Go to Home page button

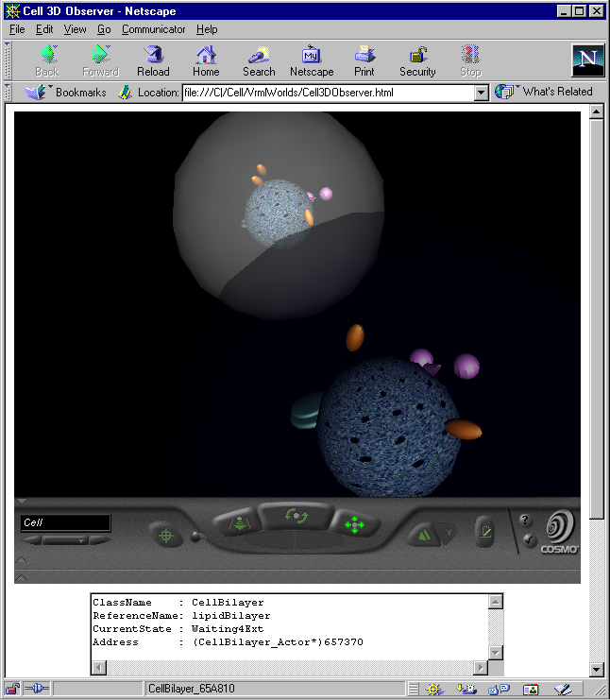click(206, 60)
